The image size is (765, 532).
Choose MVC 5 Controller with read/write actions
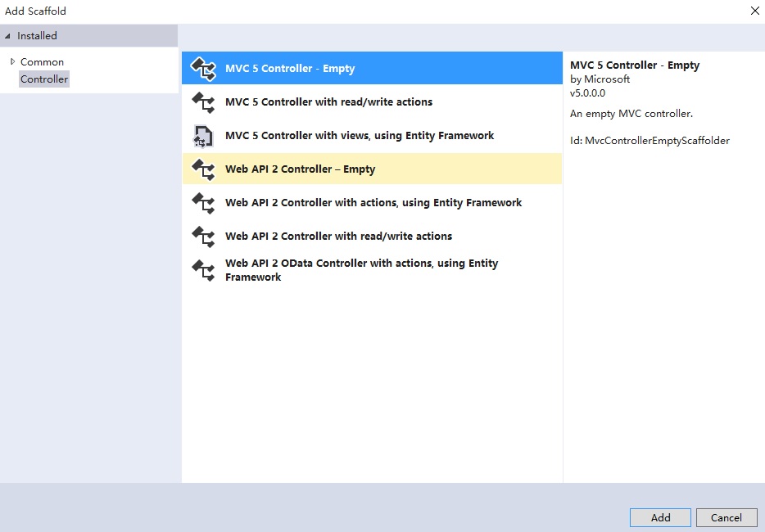(372, 102)
